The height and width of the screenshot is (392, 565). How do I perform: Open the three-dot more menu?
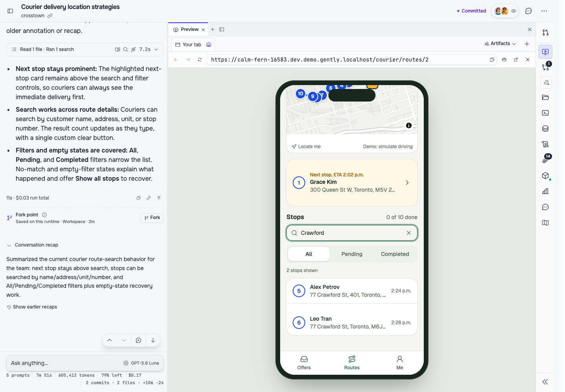pos(544,11)
